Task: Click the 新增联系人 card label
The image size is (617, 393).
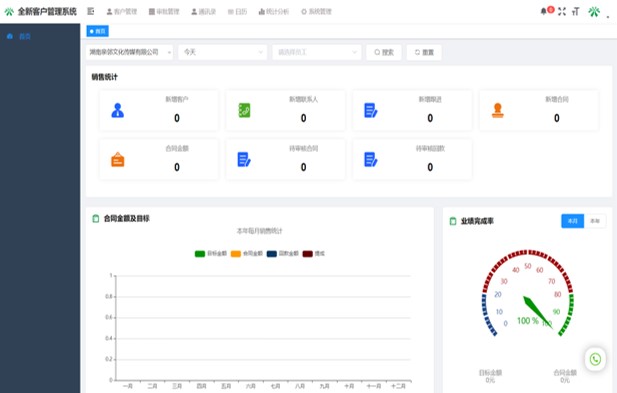Action: (x=303, y=100)
